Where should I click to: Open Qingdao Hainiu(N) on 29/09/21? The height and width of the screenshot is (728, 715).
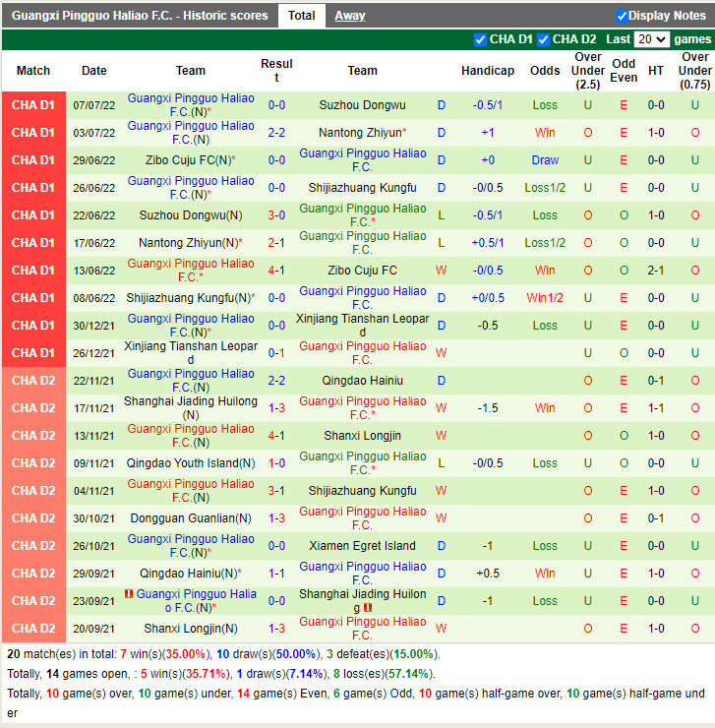[191, 574]
